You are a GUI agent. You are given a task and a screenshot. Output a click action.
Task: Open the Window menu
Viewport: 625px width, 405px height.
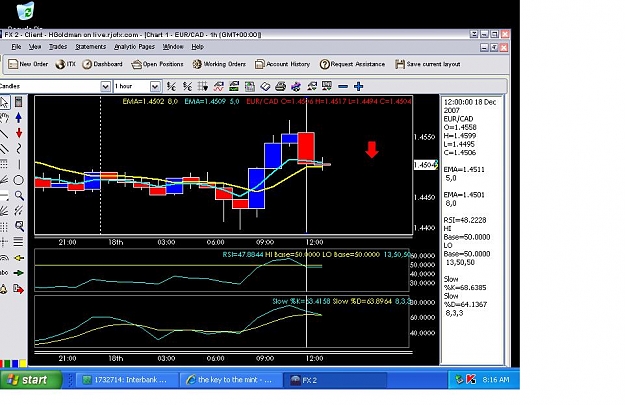pyautogui.click(x=173, y=47)
